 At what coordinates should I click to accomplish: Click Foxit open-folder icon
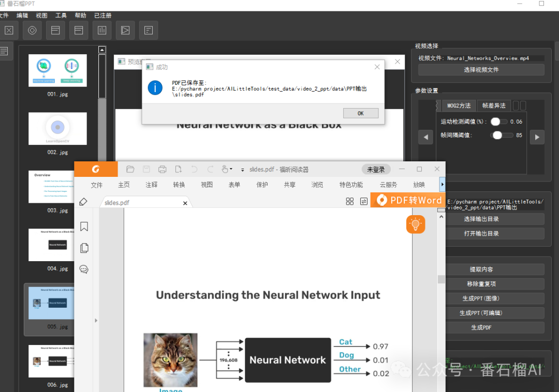[x=130, y=169]
